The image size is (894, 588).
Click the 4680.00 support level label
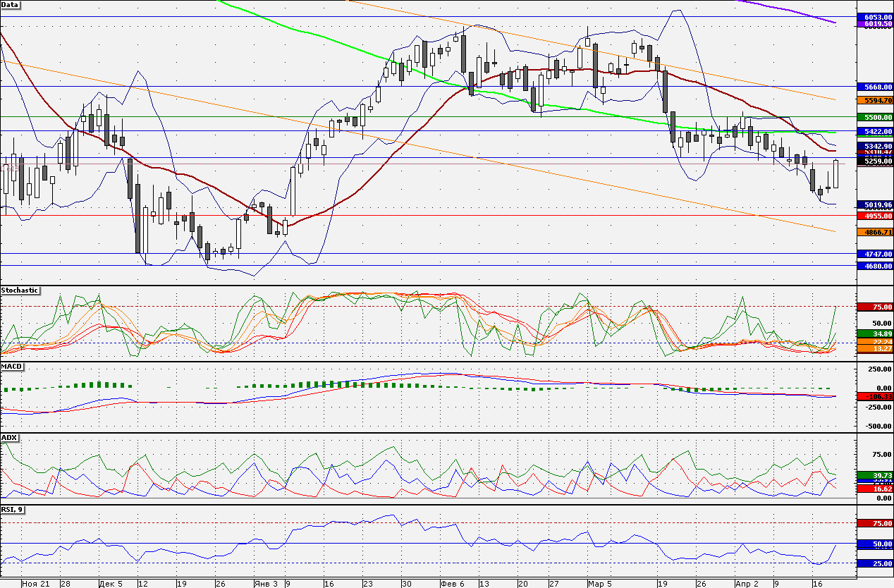point(874,267)
